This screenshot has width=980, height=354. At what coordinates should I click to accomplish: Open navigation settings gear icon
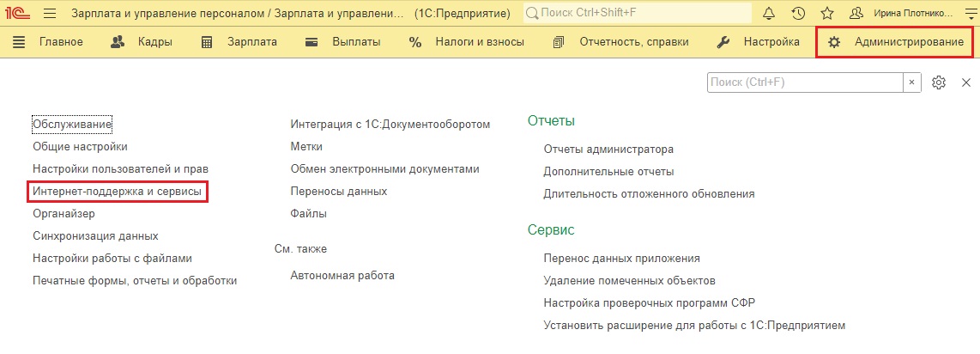938,82
